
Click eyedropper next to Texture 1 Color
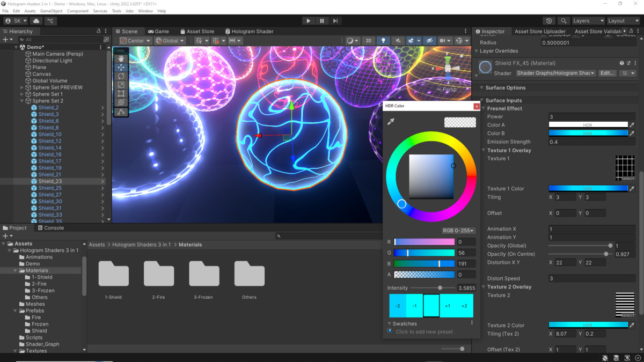click(x=632, y=189)
